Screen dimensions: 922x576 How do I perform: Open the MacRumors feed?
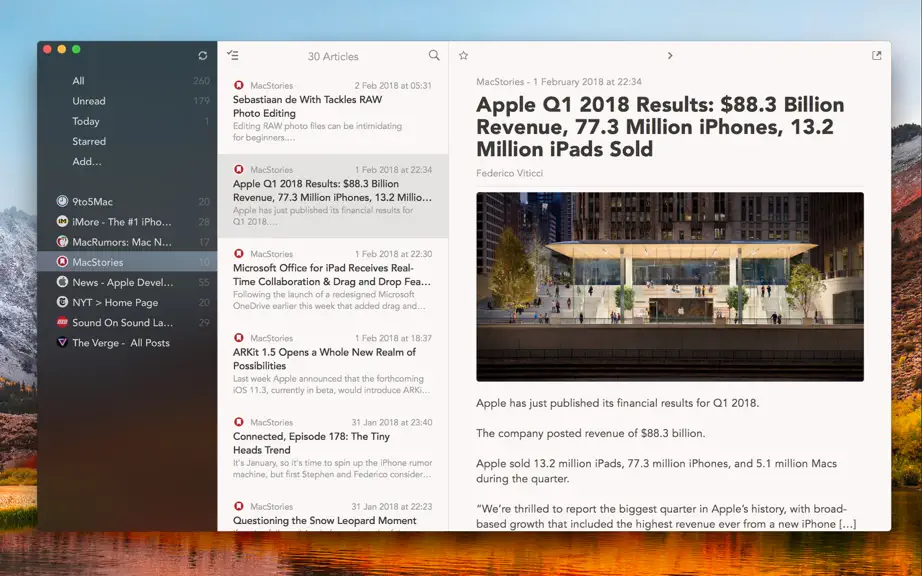pos(127,242)
